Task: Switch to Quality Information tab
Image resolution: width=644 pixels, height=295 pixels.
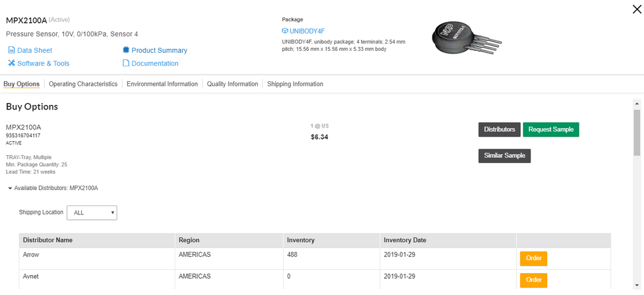Action: coord(233,84)
